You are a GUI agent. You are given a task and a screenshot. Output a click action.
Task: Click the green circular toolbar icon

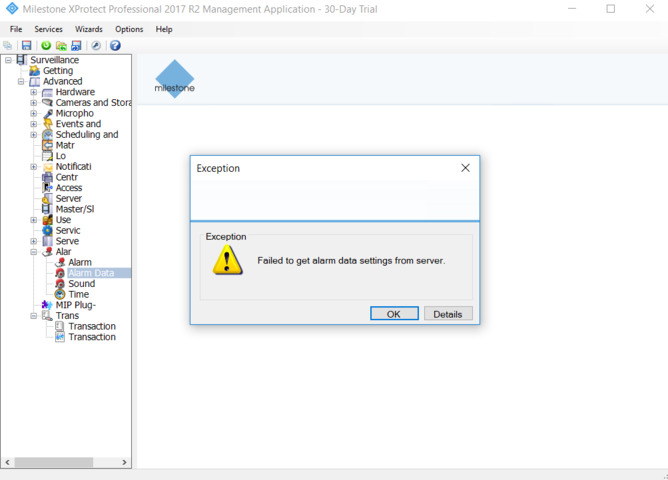tap(46, 46)
